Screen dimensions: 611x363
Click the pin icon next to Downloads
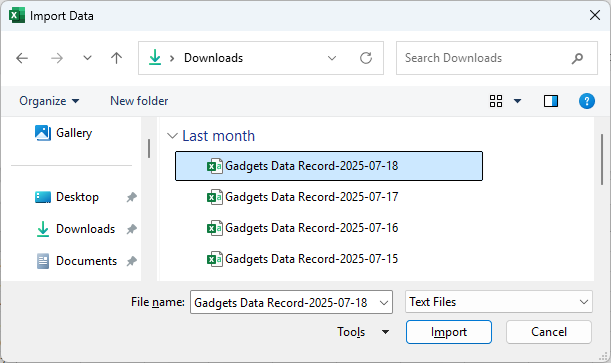click(132, 229)
